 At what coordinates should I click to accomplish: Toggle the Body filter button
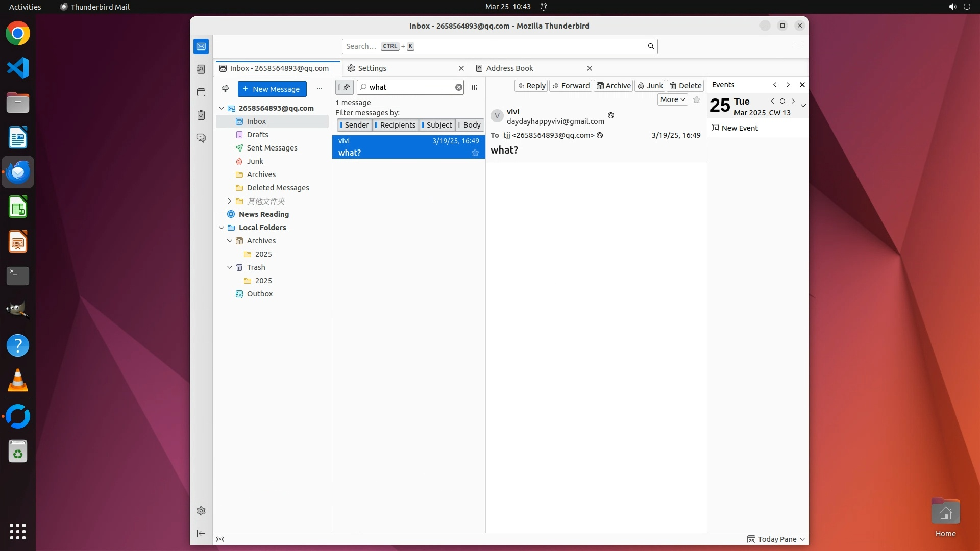pyautogui.click(x=470, y=125)
